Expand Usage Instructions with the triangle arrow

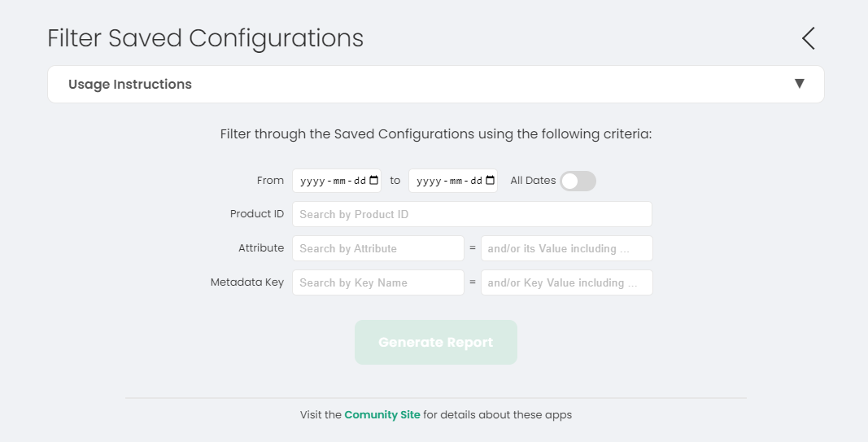(800, 84)
